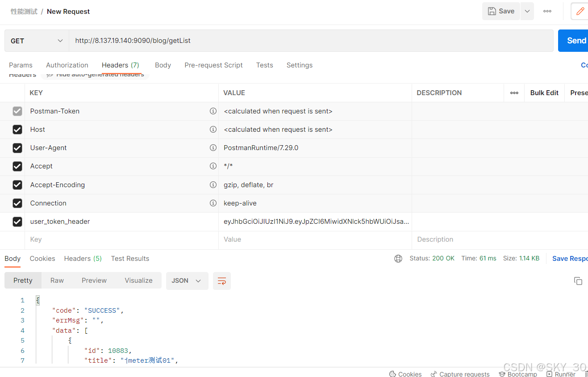The image size is (588, 377).
Task: Select the Headers (7) tab
Action: [x=121, y=65]
